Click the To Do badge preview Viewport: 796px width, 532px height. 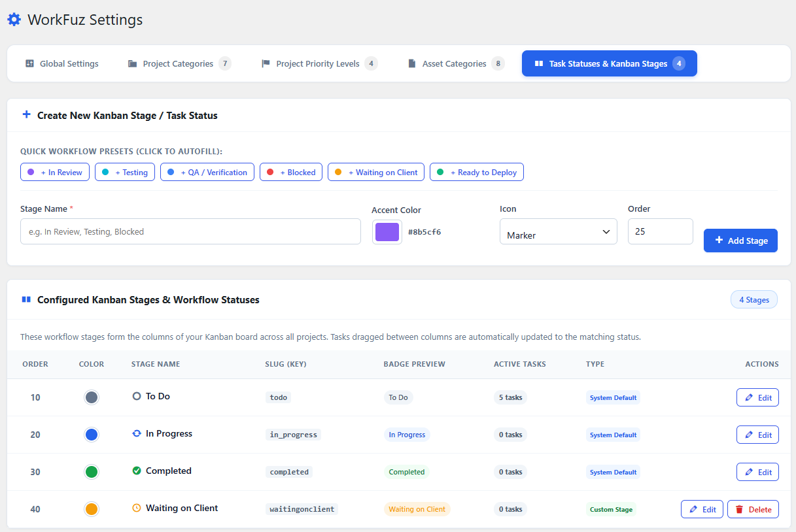coord(398,397)
